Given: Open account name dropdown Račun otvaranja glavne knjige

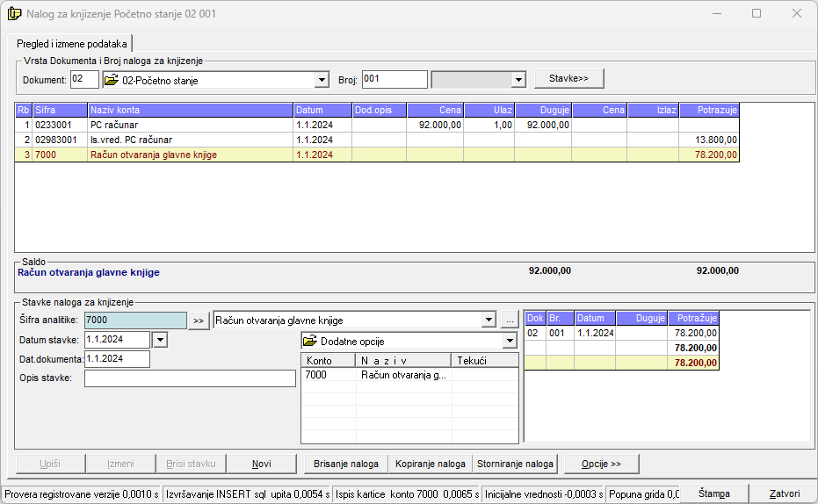Looking at the screenshot, I should click(x=489, y=320).
